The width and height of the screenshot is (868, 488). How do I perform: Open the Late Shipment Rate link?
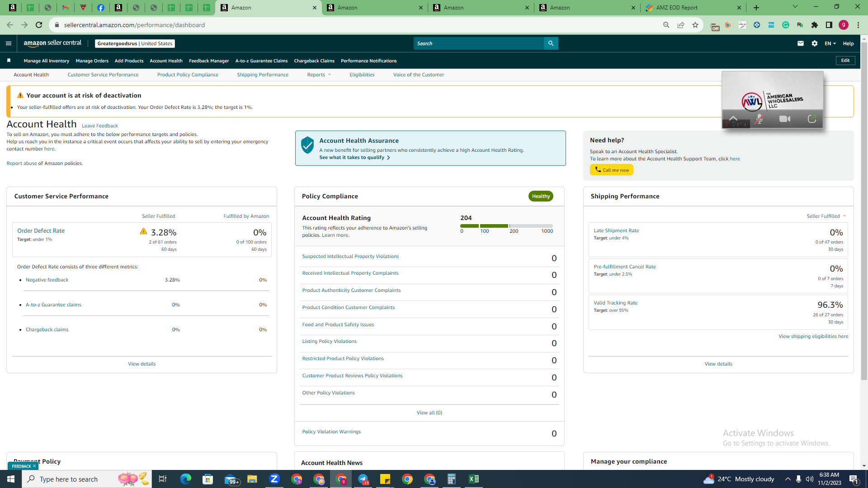tap(616, 230)
